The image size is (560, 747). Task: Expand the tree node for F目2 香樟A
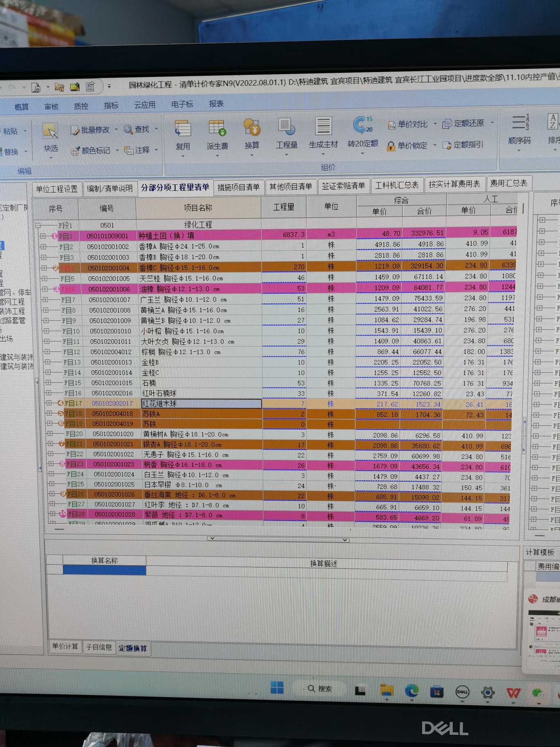43,247
